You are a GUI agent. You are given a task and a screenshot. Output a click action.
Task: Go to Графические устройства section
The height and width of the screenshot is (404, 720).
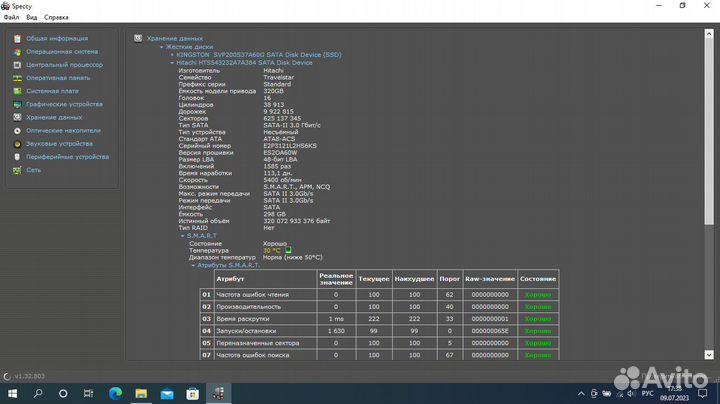[64, 105]
